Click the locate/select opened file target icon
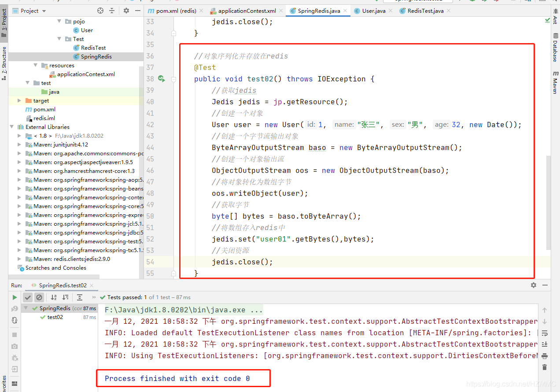The height and width of the screenshot is (392, 560). pos(100,11)
